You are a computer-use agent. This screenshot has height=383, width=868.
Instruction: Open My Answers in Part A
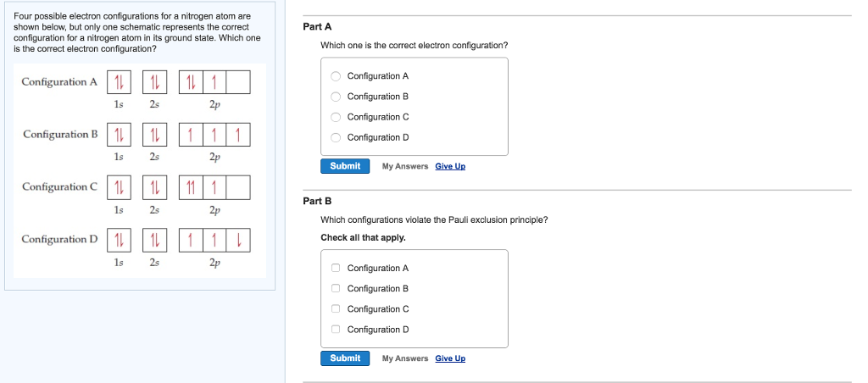405,166
